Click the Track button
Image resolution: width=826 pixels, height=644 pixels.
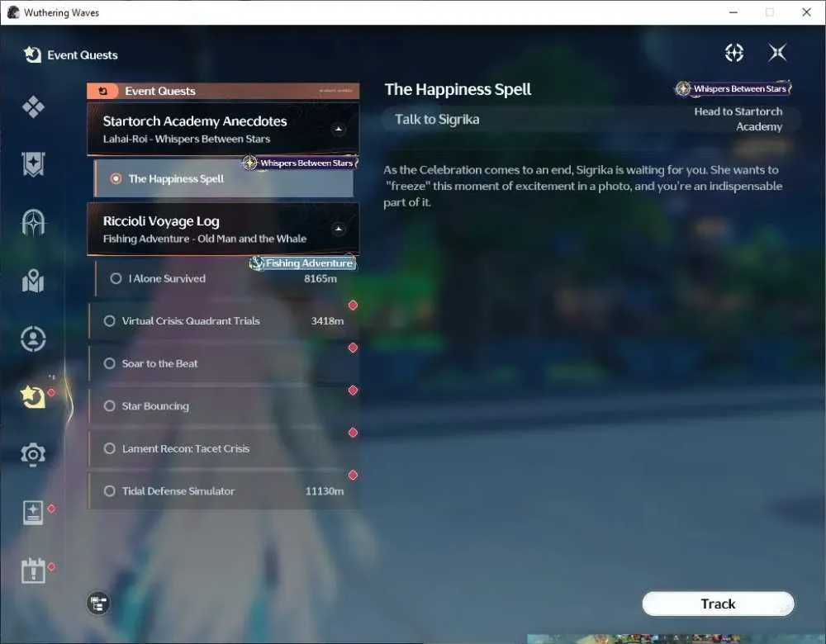click(x=718, y=604)
